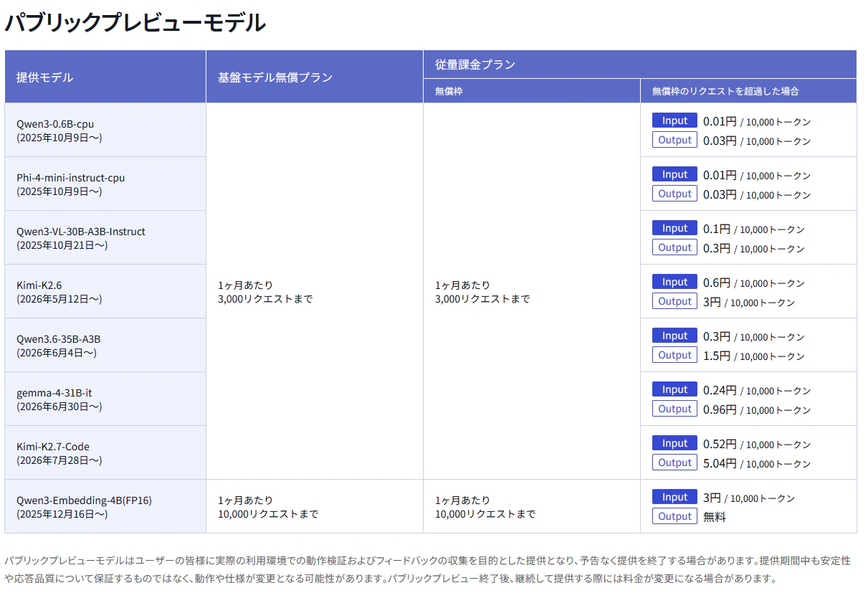Click the Output badge in the Kimi-K2.7-Code row
Image resolution: width=868 pixels, height=598 pixels.
[x=674, y=462]
